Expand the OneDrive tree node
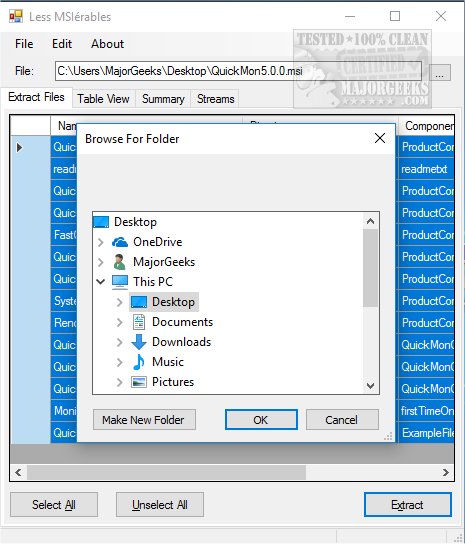Image resolution: width=465 pixels, height=544 pixels. 101,242
